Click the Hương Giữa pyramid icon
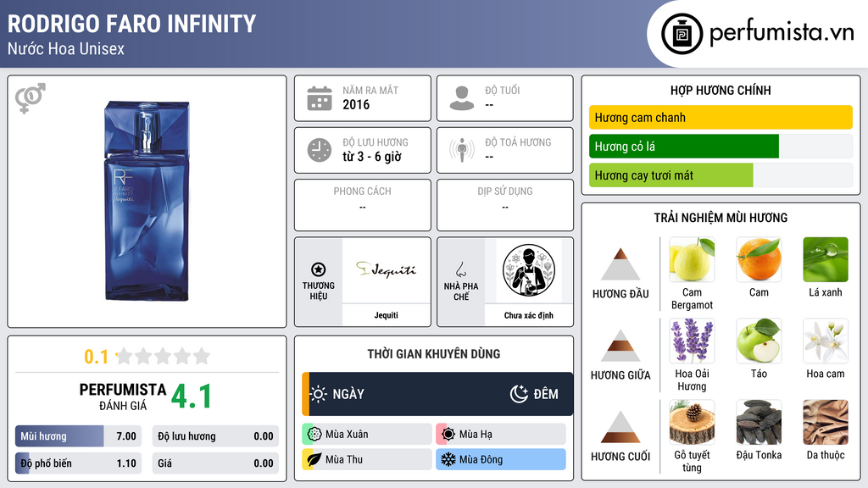 coord(620,346)
